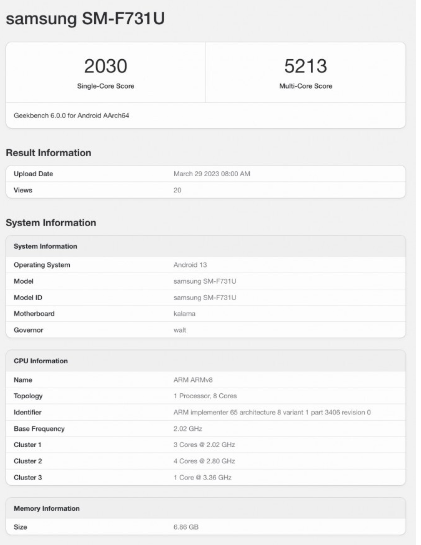
Task: Select the 4 Cores @ 2.80 GHz value
Action: pos(204,461)
